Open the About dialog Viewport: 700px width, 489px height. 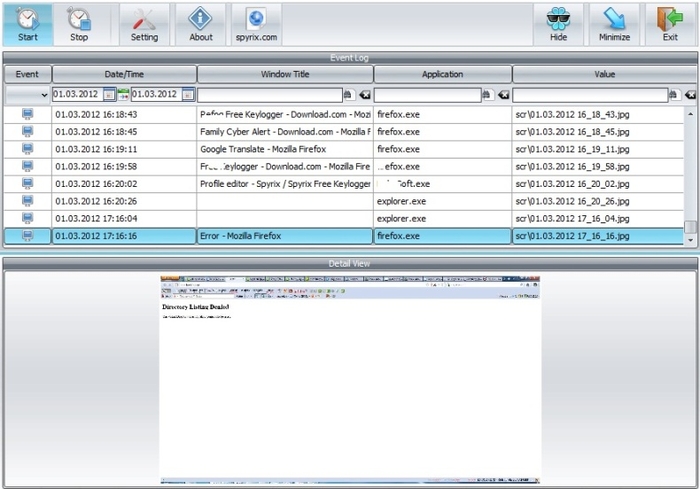200,25
